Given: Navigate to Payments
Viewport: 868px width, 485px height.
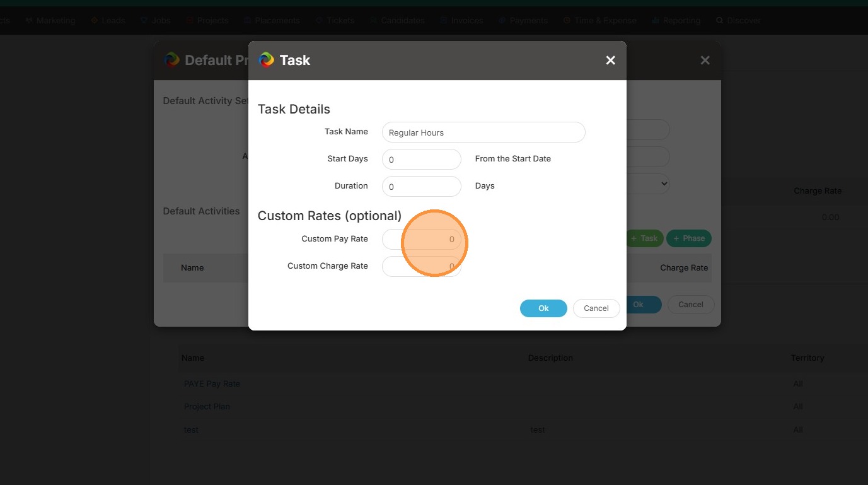Looking at the screenshot, I should tap(523, 20).
